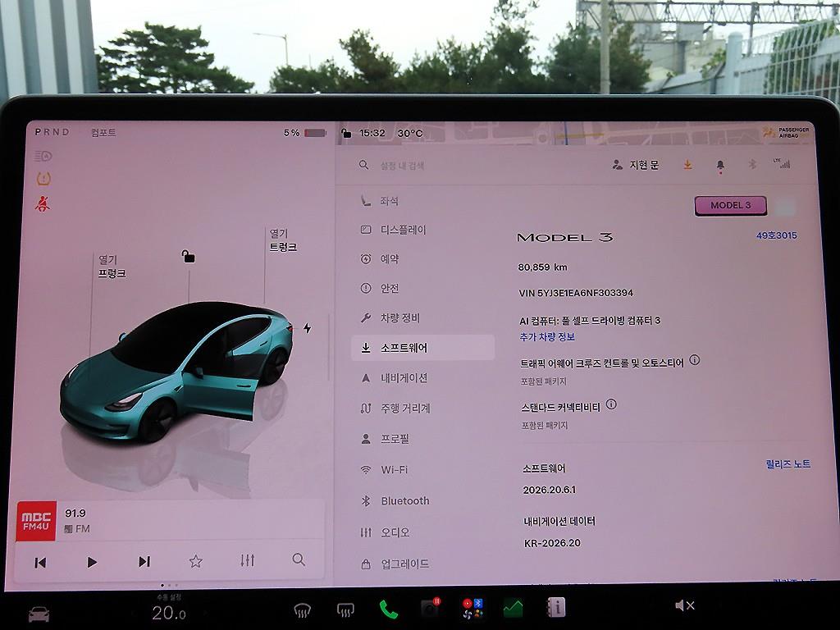This screenshot has width=840, height=630.
Task: Show info for 트래픽 어웨어 크루즈 컨트롤
Action: pyautogui.click(x=694, y=360)
